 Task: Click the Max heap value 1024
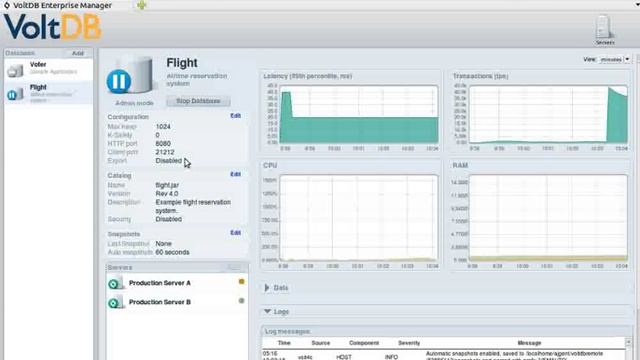163,127
